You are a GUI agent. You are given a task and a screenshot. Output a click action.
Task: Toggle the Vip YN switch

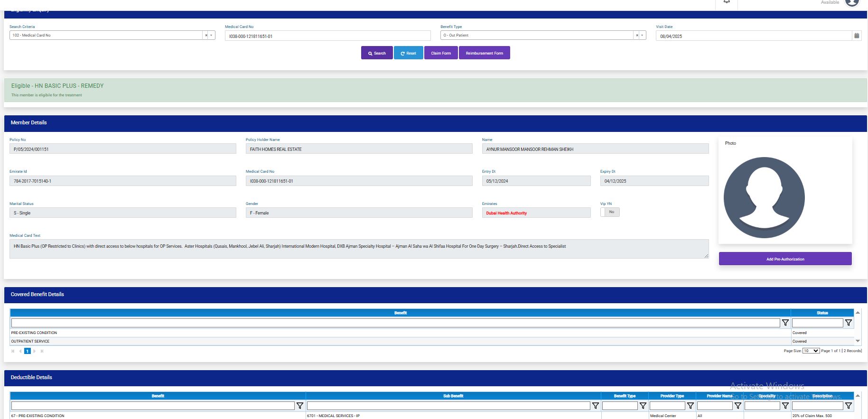pyautogui.click(x=610, y=212)
